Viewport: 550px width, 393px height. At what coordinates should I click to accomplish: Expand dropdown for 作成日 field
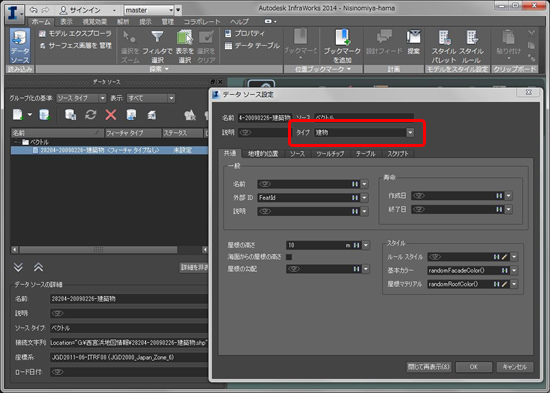click(x=508, y=196)
